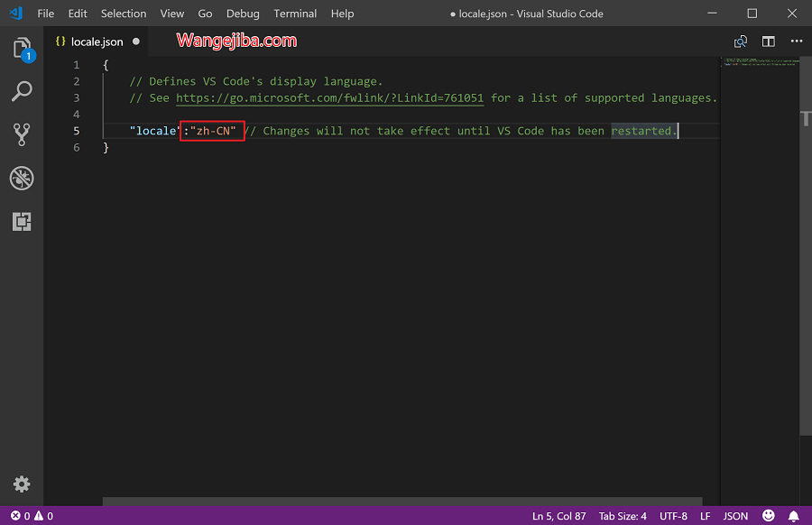Click Ln 5, Col 87 go-to-line button
The image size is (812, 525).
tap(559, 516)
